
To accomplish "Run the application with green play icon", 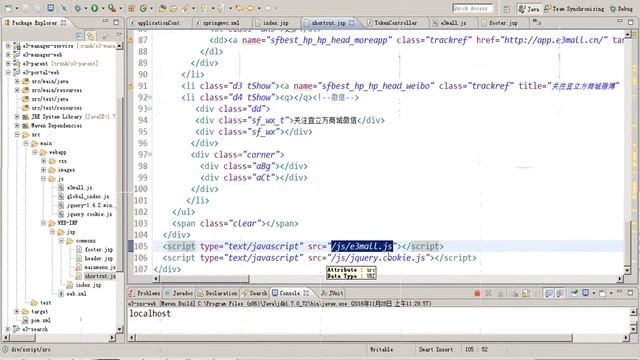I will tap(95, 8).
